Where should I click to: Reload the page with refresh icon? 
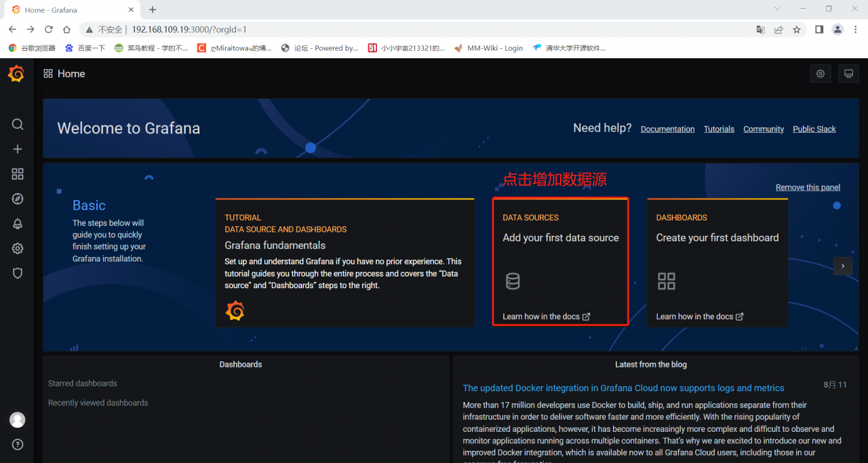click(49, 29)
